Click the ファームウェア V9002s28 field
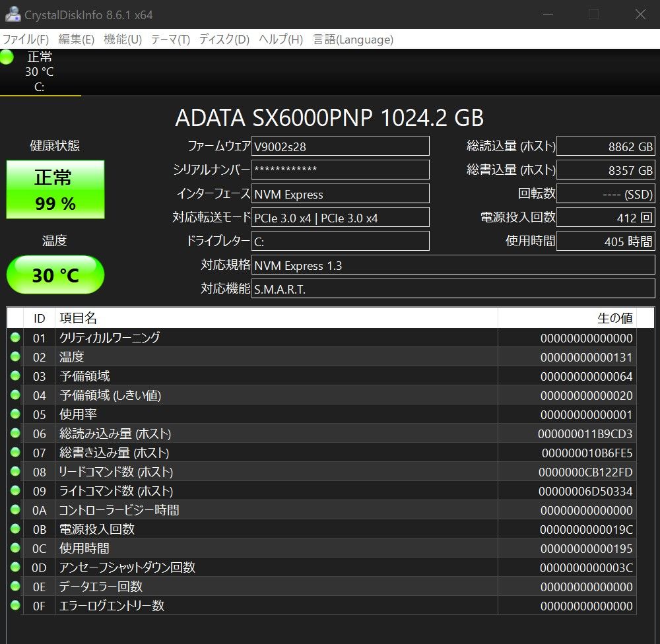The width and height of the screenshot is (660, 644). pyautogui.click(x=340, y=146)
